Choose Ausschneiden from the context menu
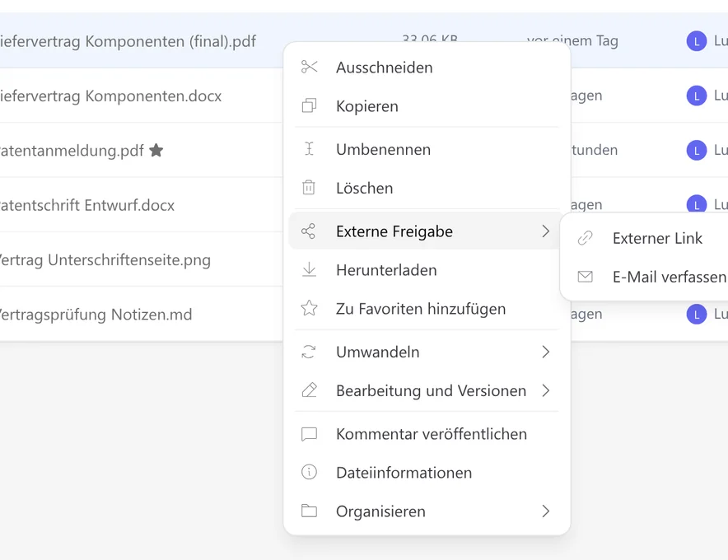The width and height of the screenshot is (728, 560). (x=427, y=68)
